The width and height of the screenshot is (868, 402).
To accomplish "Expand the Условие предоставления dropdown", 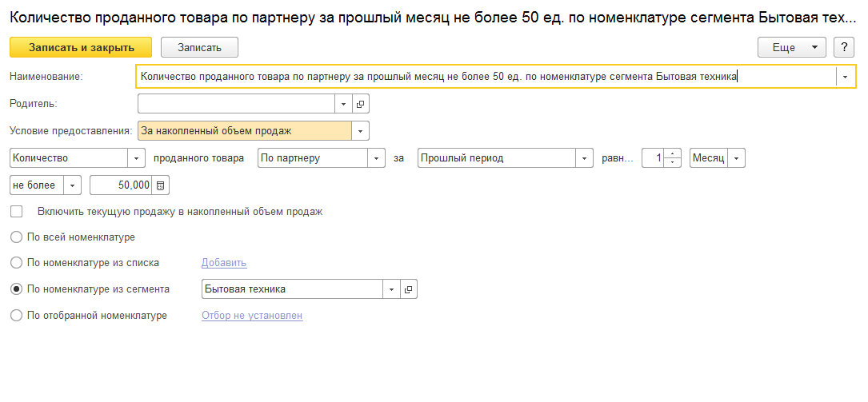I will tap(360, 130).
